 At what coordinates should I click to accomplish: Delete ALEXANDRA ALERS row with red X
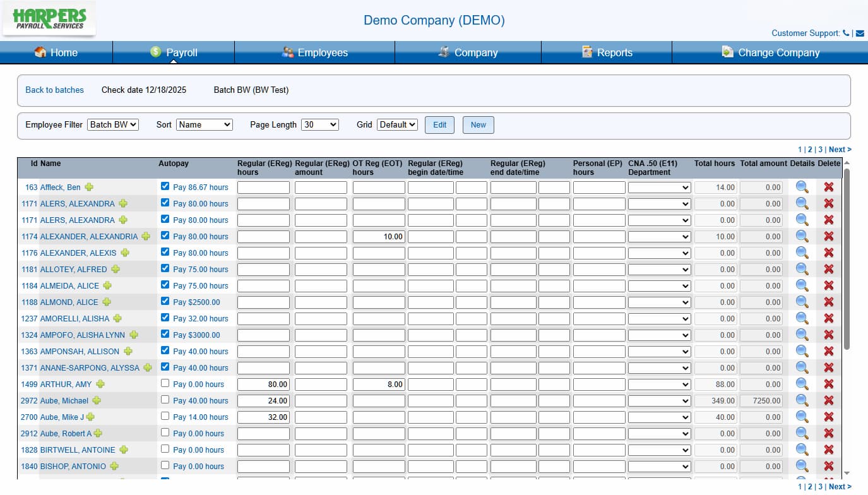[x=828, y=203]
